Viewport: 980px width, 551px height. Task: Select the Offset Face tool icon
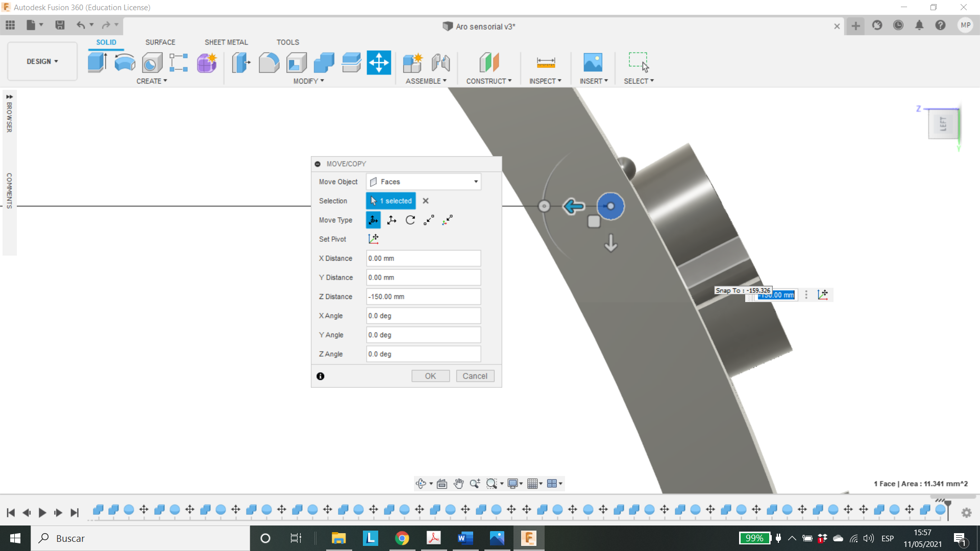pos(351,63)
